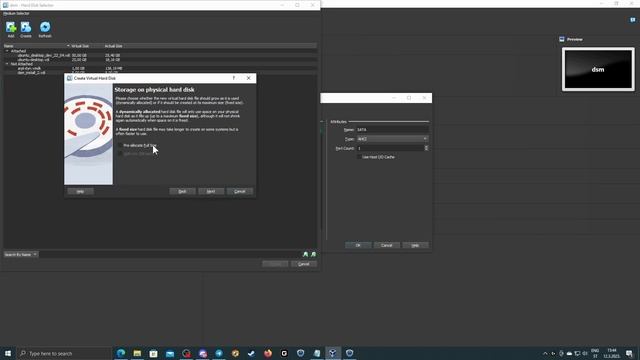Click the Port Count input field

click(390, 148)
